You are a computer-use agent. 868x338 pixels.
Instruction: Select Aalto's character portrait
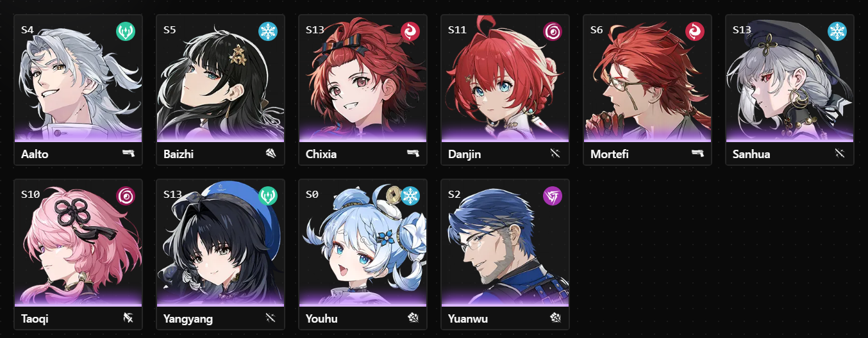tap(78, 78)
